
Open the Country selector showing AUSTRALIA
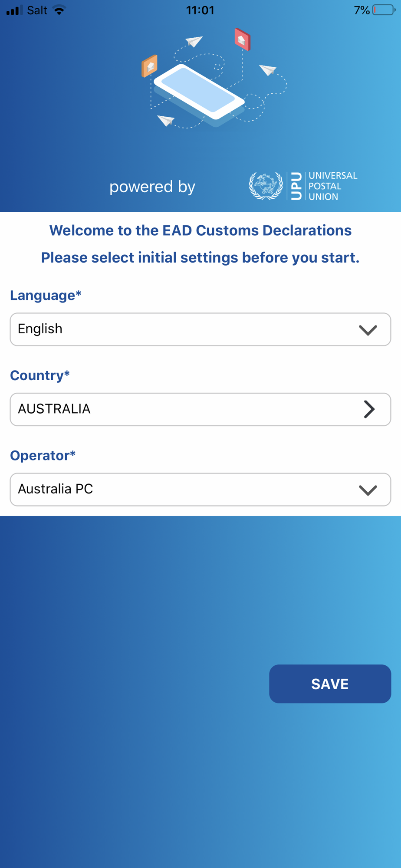200,409
